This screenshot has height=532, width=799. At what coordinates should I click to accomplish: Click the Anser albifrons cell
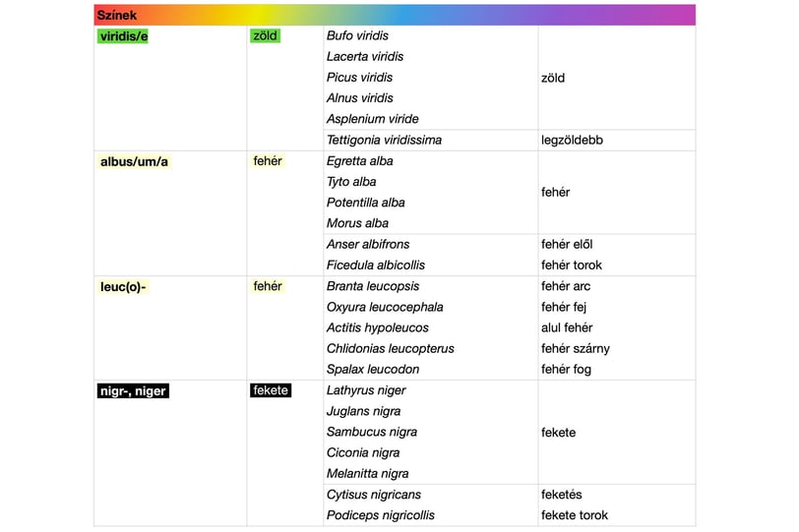pyautogui.click(x=368, y=245)
